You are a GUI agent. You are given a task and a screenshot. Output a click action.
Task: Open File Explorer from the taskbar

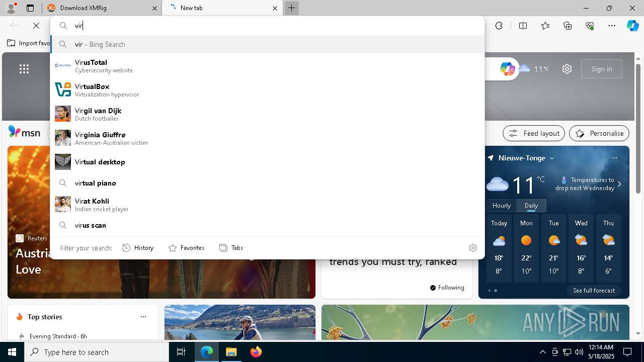231,352
